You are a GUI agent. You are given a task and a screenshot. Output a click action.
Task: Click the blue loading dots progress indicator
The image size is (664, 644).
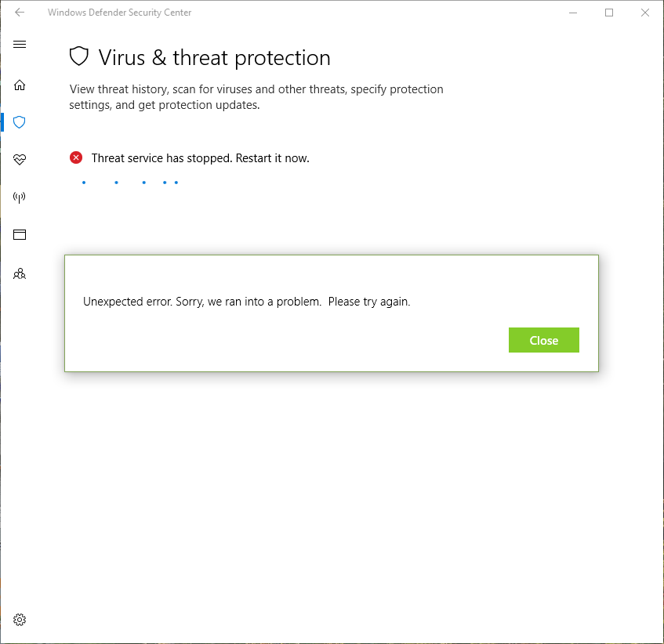[130, 183]
